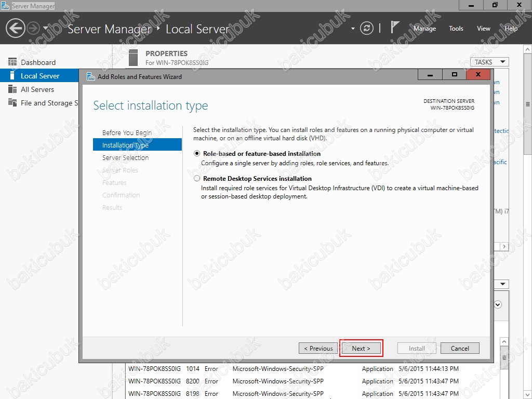Select the Installation Type wizard step
The width and height of the screenshot is (532, 399).
137,145
